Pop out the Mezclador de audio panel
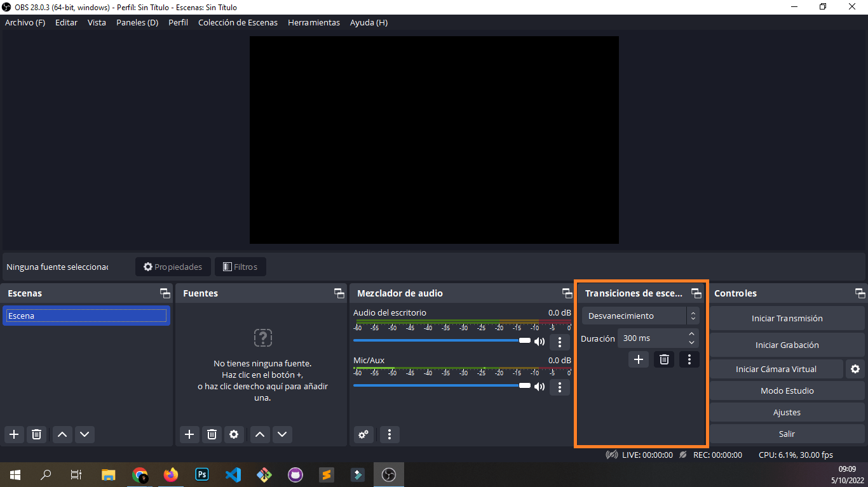Screen dimensions: 868x487 (567, 293)
